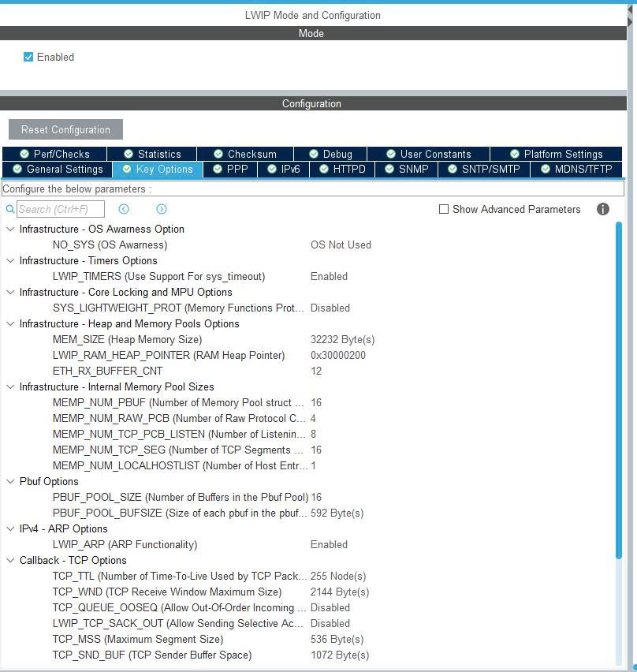Collapse the Infrastructure - Timers Options section
Image resolution: width=637 pixels, height=672 pixels.
pyautogui.click(x=9, y=260)
